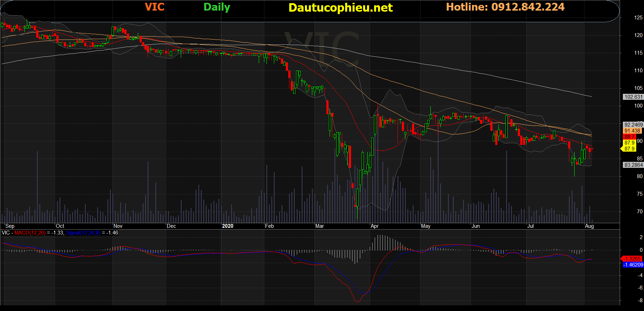The height and width of the screenshot is (311, 644).
Task: Click the blue -1.46209 signal value tag
Action: (x=633, y=265)
